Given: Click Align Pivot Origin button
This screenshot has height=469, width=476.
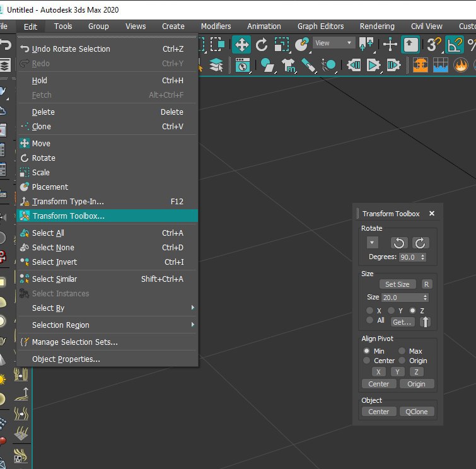Looking at the screenshot, I should 417,384.
